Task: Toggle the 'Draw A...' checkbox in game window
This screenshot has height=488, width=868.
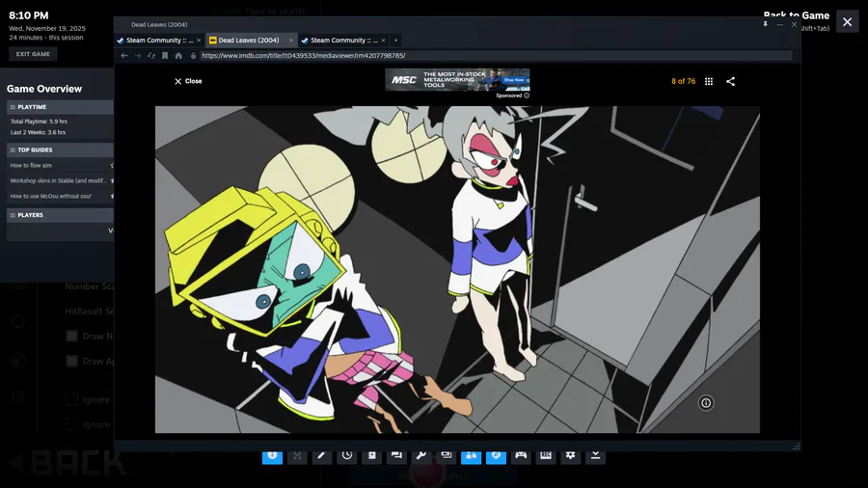Action: pyautogui.click(x=71, y=361)
